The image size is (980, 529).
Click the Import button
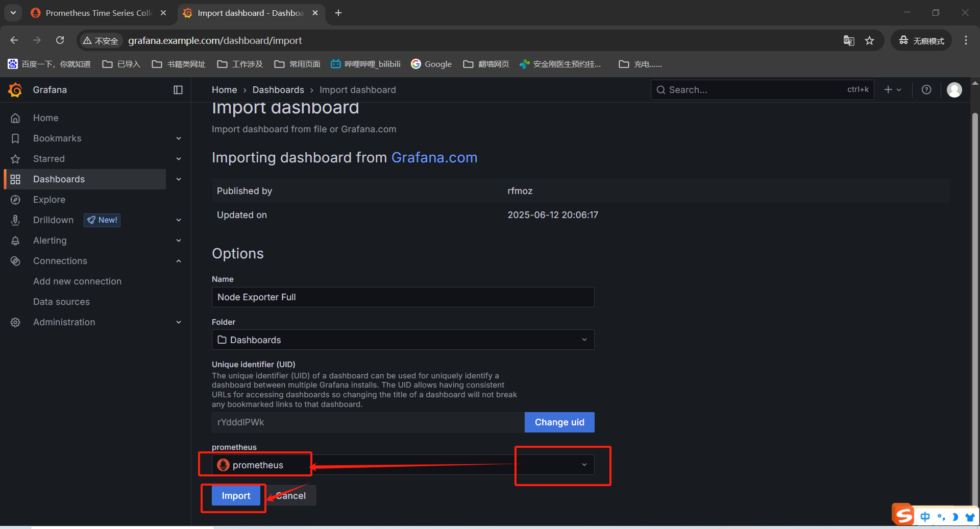point(236,496)
